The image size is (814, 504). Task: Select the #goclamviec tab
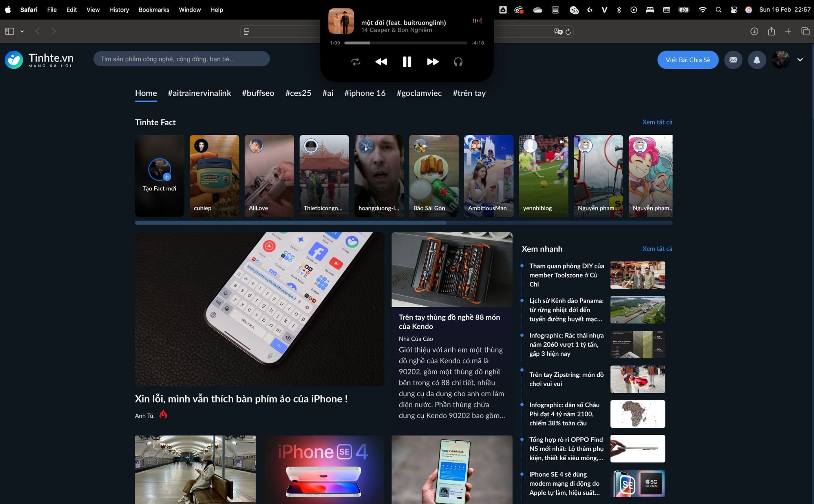coord(419,93)
